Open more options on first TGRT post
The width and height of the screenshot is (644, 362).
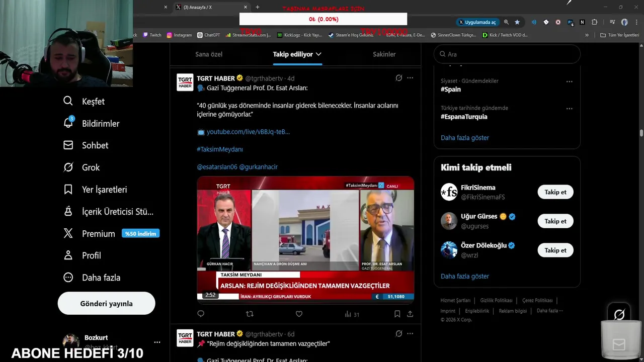pyautogui.click(x=410, y=78)
